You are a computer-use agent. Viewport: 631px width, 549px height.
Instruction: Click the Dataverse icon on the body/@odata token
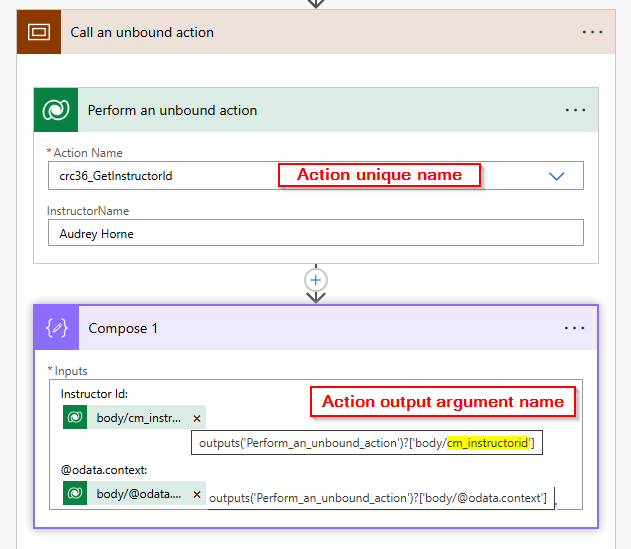76,494
